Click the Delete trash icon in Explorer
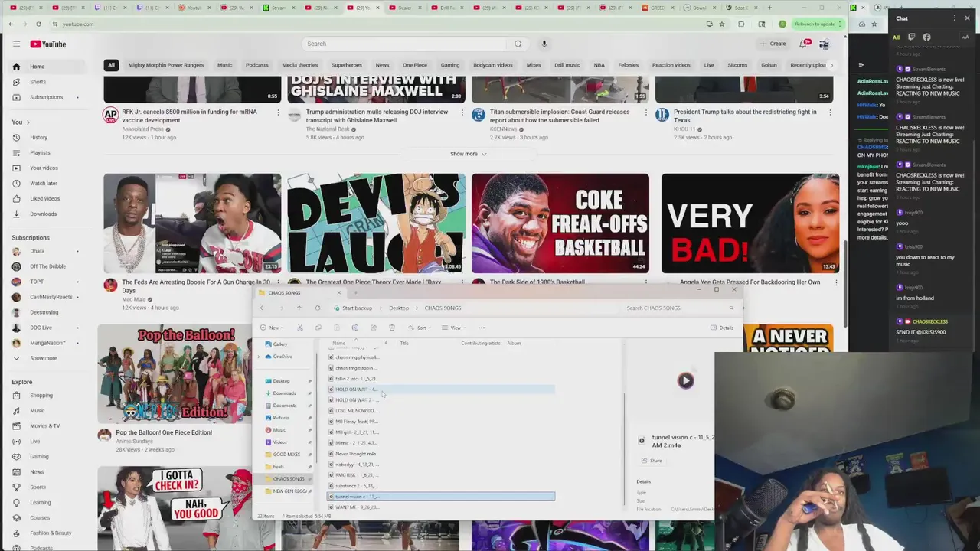980x551 pixels. pos(391,328)
